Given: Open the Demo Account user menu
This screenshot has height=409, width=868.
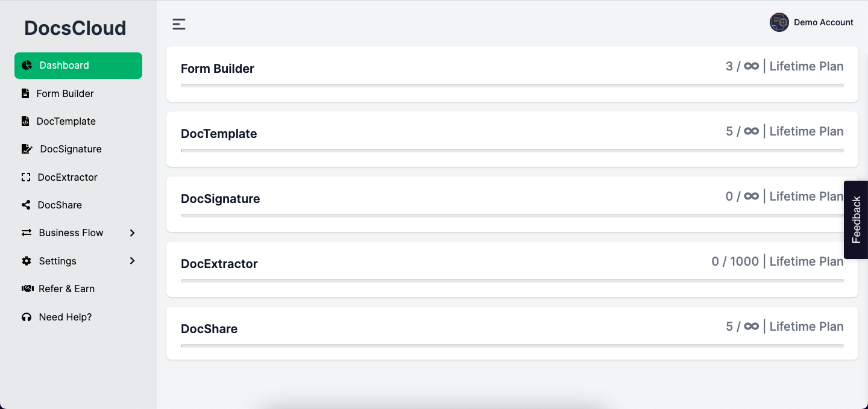Looking at the screenshot, I should coord(811,22).
